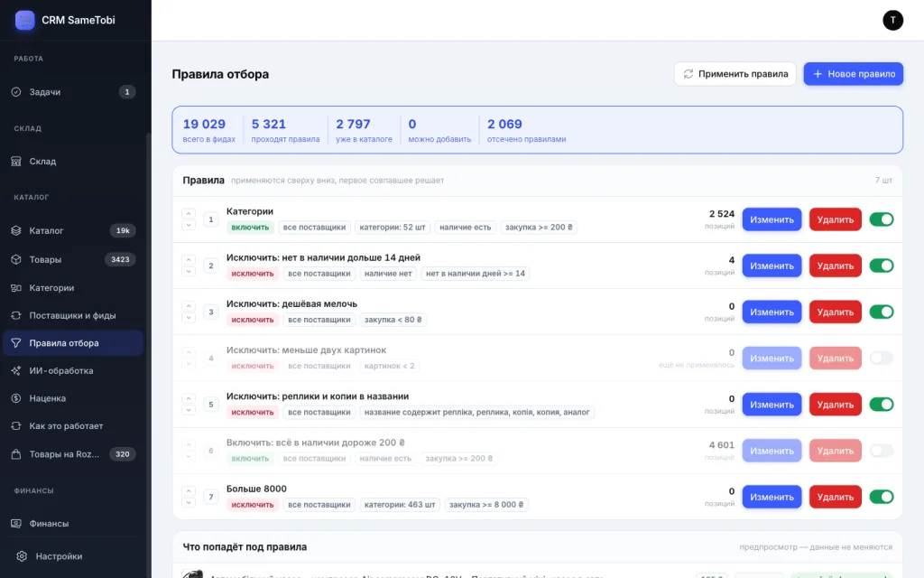The height and width of the screenshot is (578, 924).
Task: Click the 'закупка < 80 ₴' tag
Action: point(393,320)
